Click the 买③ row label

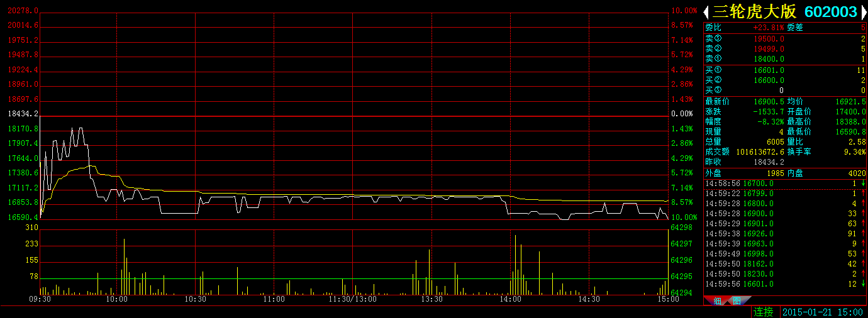click(713, 90)
